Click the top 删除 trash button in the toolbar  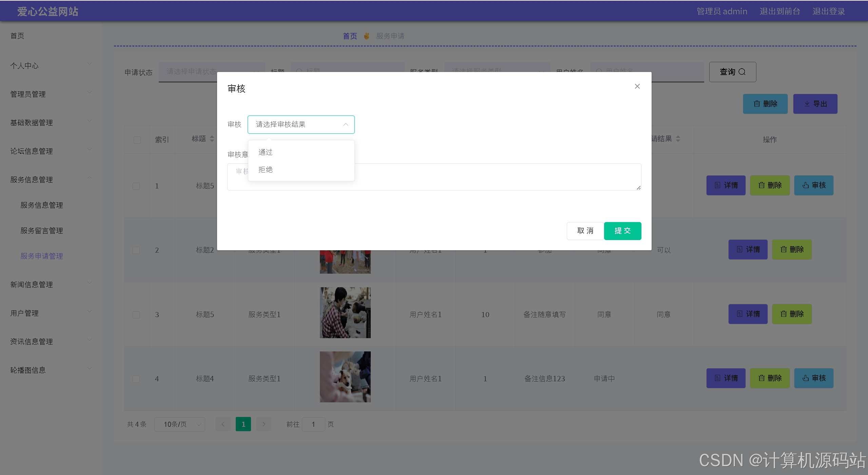[765, 104]
